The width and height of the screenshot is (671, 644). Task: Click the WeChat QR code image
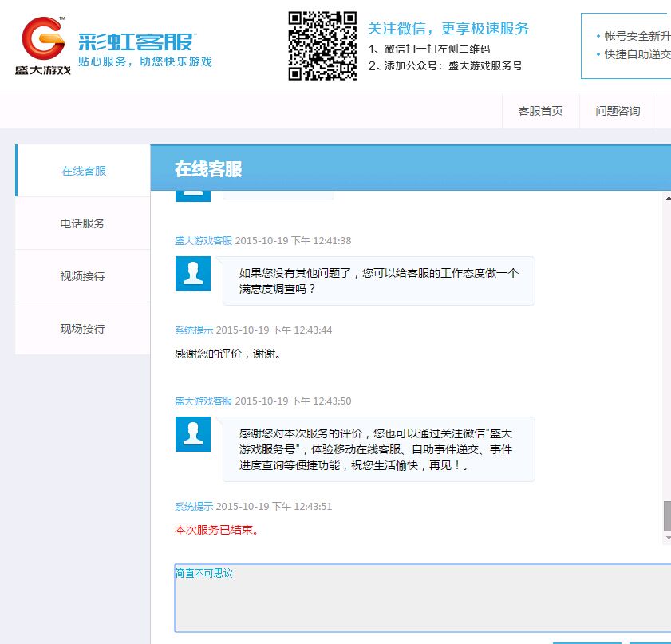click(322, 45)
